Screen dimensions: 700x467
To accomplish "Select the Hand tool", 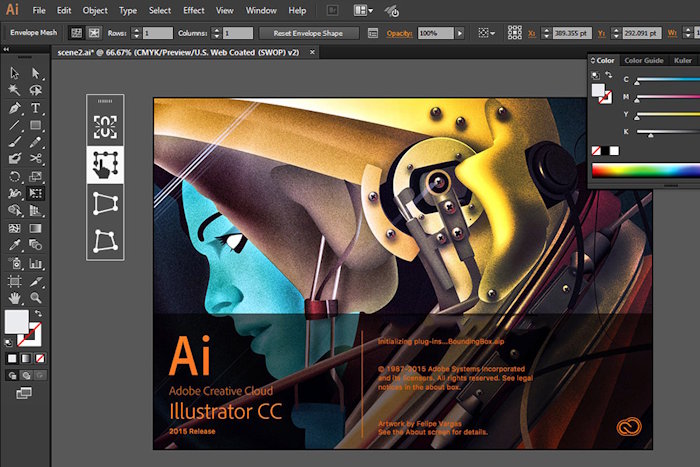I will [x=14, y=298].
